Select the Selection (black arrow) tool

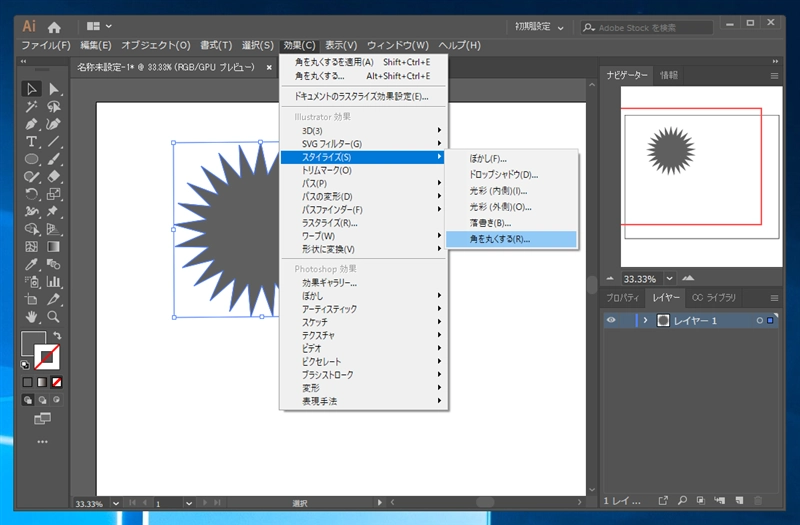pos(31,89)
